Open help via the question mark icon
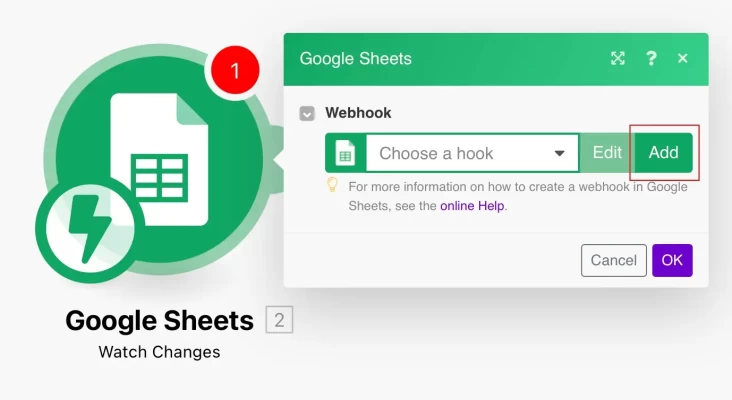Screen dimensions: 732x400 pyautogui.click(x=651, y=58)
